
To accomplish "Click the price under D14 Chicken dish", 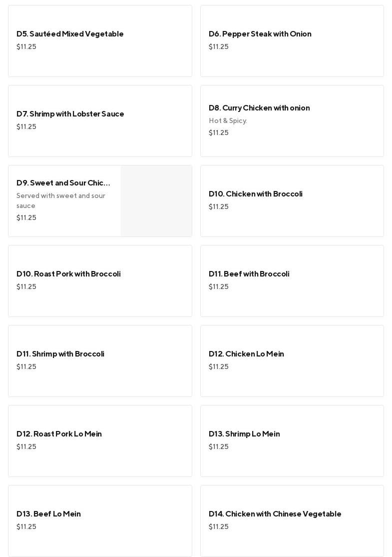I will pyautogui.click(x=219, y=527).
